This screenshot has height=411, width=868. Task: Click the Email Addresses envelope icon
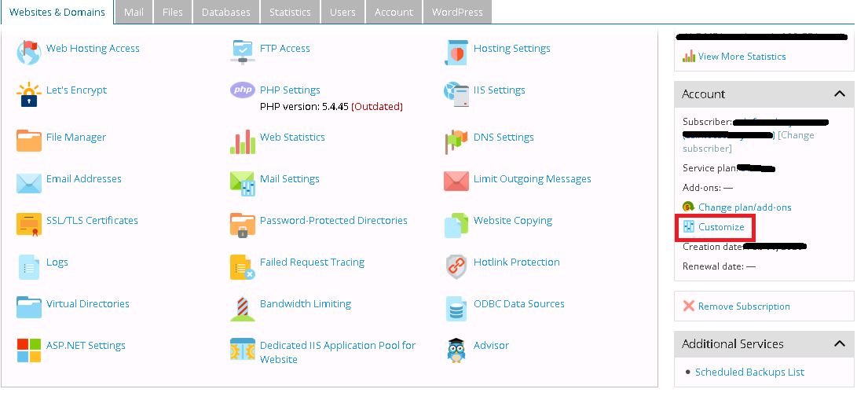point(29,183)
